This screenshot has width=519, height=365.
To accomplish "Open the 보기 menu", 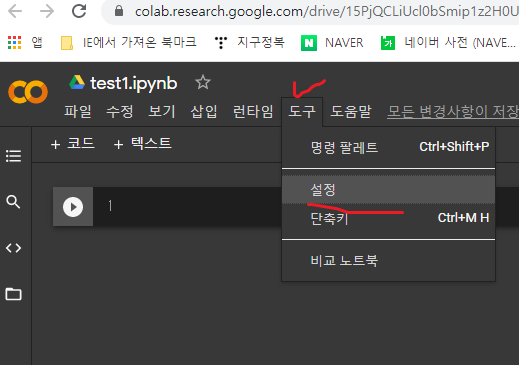I will click(x=162, y=111).
